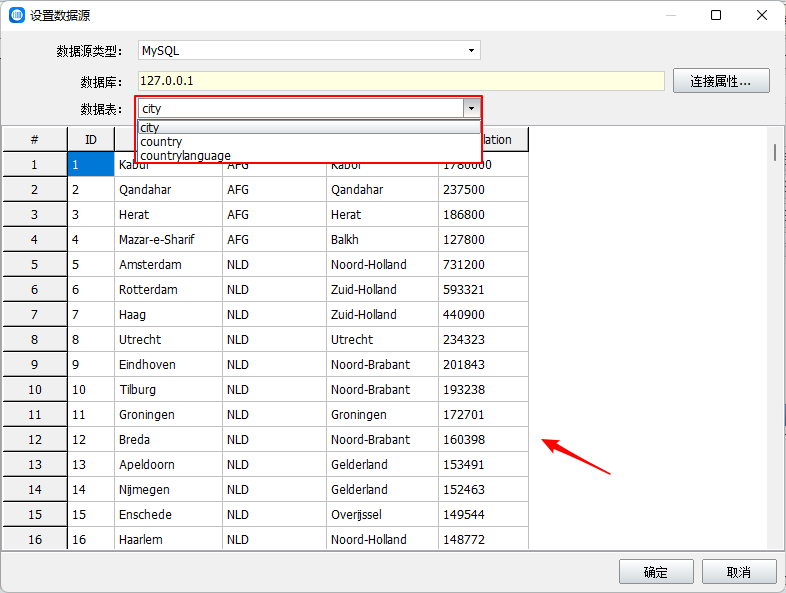The image size is (786, 593).
Task: Select the highlighted ID cell in row 1
Action: (x=91, y=164)
